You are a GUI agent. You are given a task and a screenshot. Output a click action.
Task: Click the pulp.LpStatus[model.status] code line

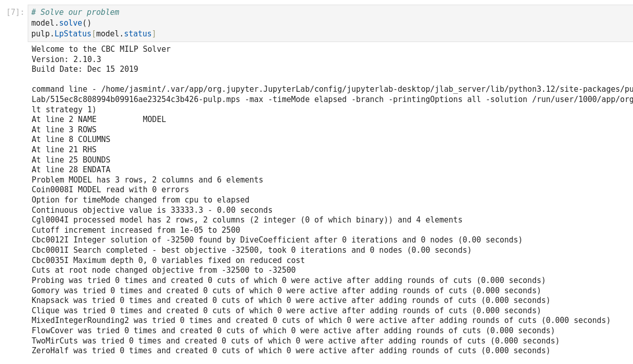93,34
